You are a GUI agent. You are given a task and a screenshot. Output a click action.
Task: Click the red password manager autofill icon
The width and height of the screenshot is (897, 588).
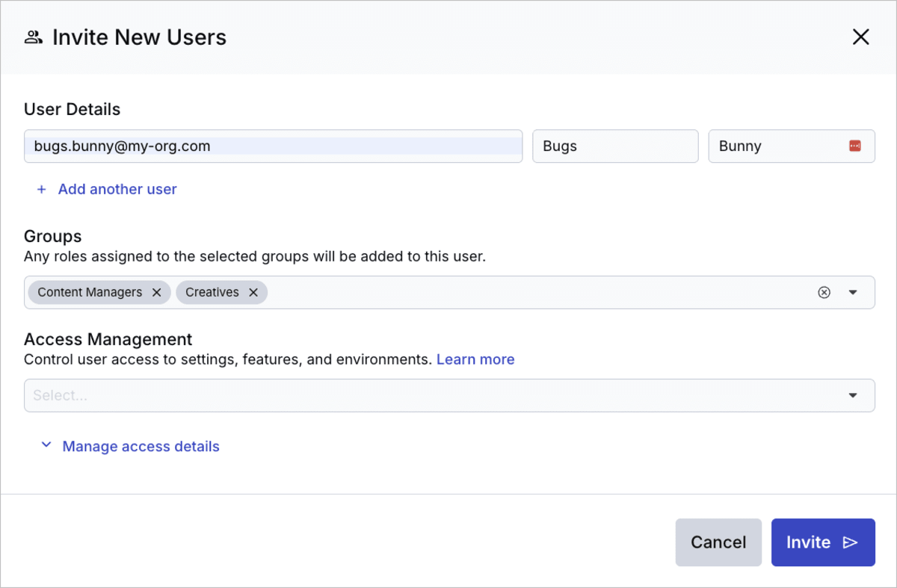857,146
